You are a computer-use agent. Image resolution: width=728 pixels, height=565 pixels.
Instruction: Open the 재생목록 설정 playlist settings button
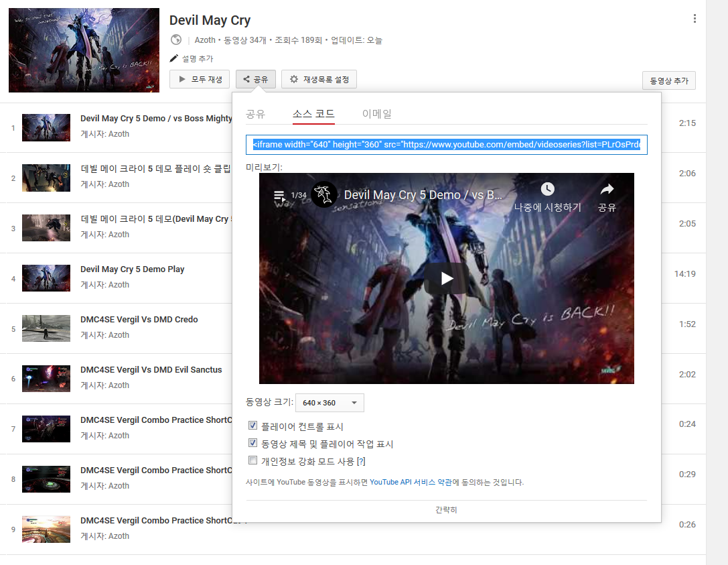(319, 79)
